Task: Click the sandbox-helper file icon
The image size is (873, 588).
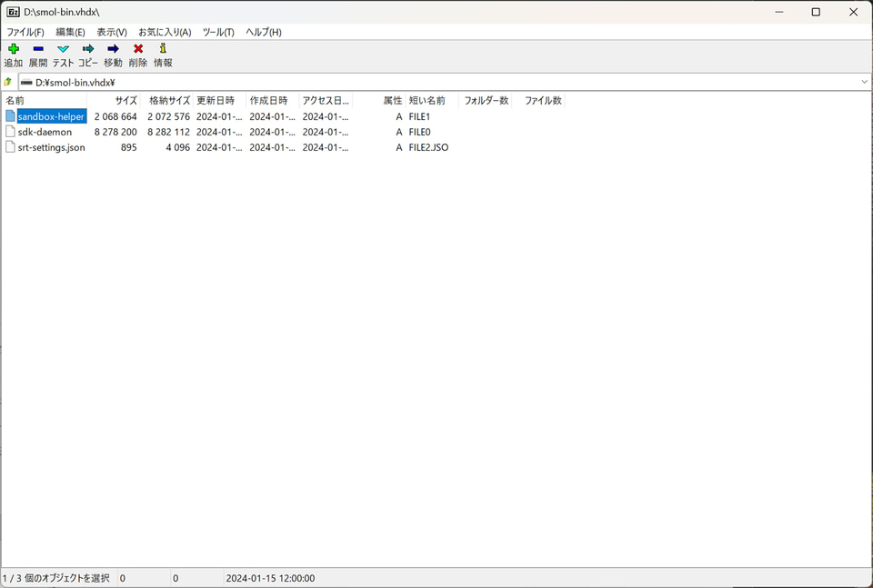Action: pyautogui.click(x=10, y=115)
